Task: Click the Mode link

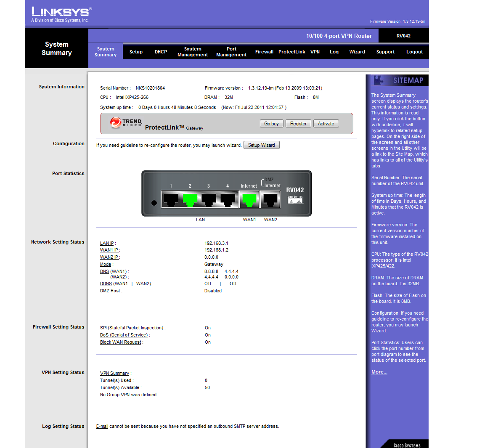Action: pyautogui.click(x=105, y=265)
